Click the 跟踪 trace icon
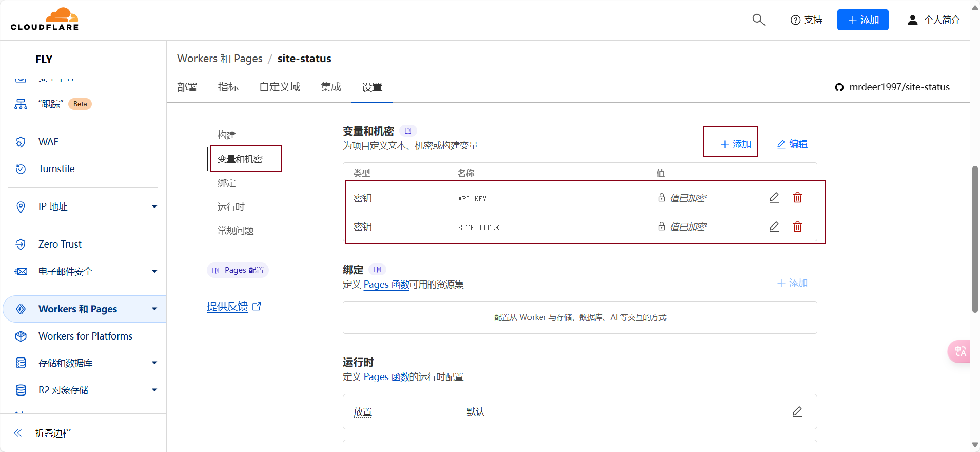The width and height of the screenshot is (980, 452). tap(21, 104)
